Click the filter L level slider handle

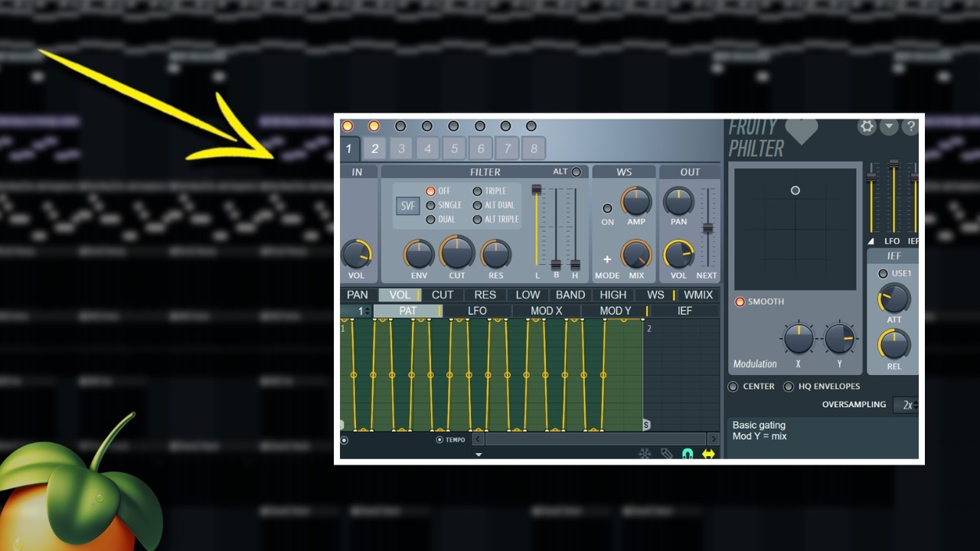pyautogui.click(x=537, y=189)
